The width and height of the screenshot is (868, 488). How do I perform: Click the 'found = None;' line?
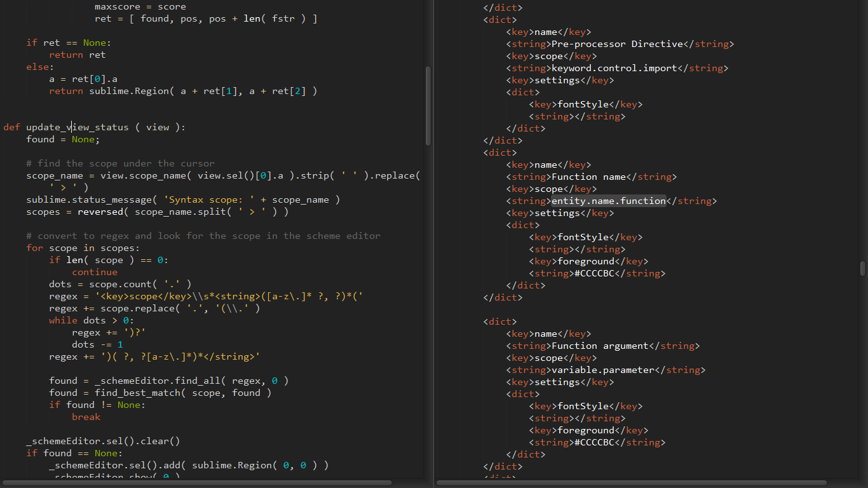[63, 140]
